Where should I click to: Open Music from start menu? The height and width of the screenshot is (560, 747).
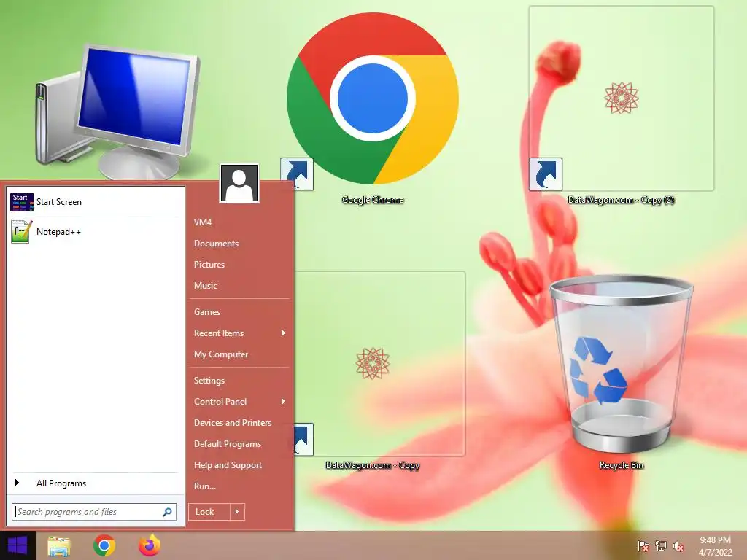[x=205, y=286]
